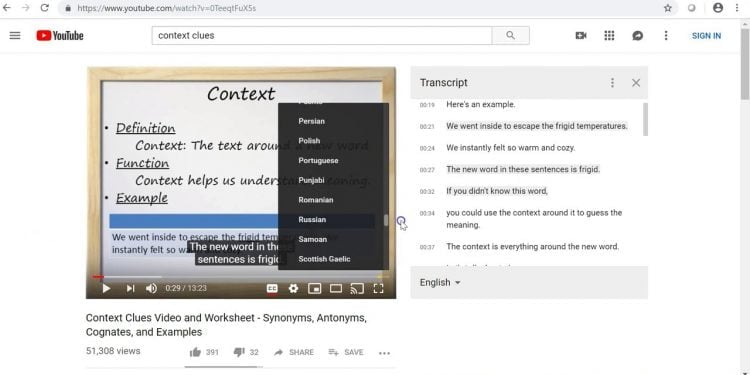The height and width of the screenshot is (375, 750).
Task: Toggle theater mode
Action: tap(336, 288)
